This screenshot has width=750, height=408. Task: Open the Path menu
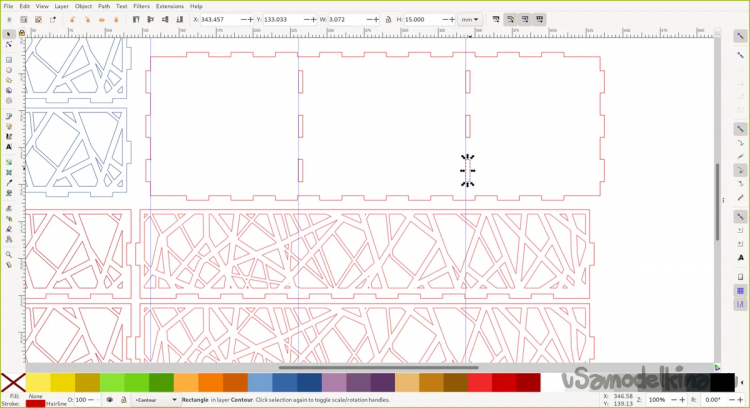point(104,6)
